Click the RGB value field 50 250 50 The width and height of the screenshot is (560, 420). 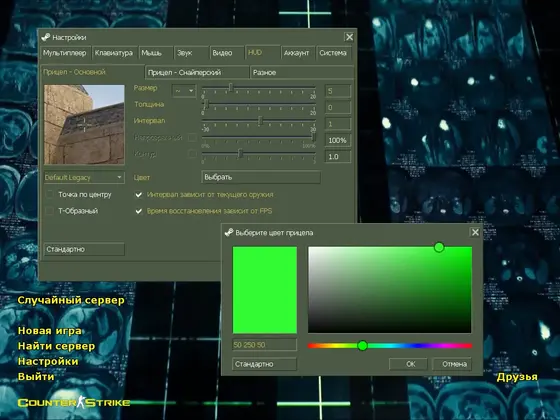pos(264,345)
